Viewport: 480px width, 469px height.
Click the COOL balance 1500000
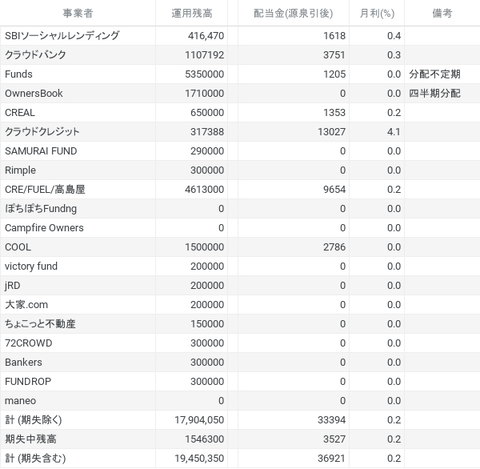pyautogui.click(x=204, y=247)
